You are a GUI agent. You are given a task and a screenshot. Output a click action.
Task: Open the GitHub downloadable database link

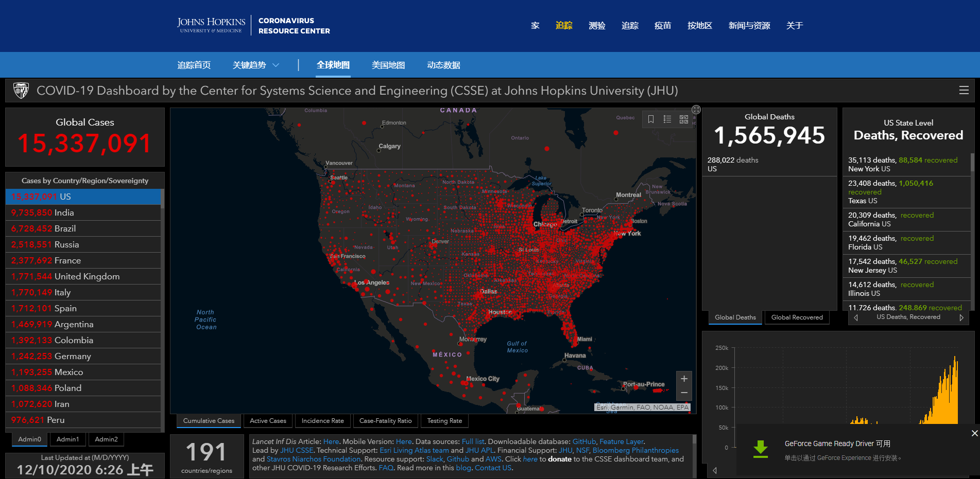(584, 441)
